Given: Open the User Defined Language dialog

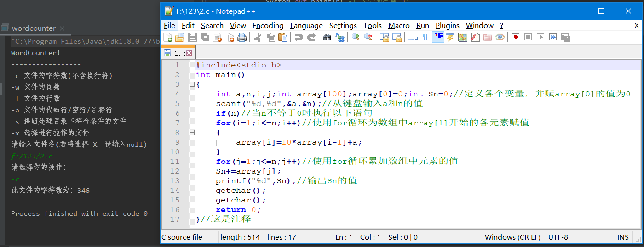Looking at the screenshot, I should click(x=450, y=37).
